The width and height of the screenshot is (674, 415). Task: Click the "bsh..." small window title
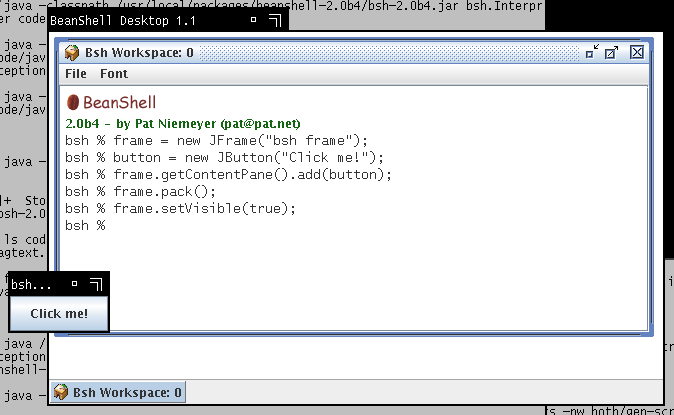click(31, 284)
